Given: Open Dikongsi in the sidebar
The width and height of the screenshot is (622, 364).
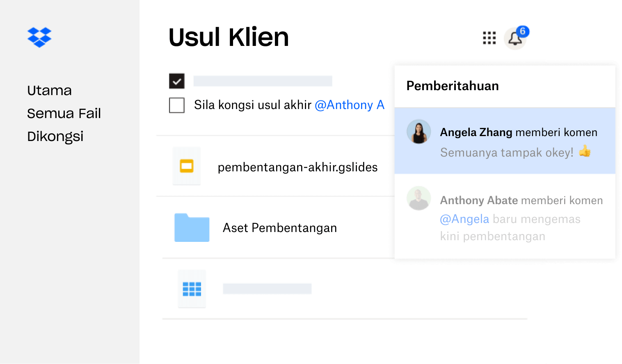Looking at the screenshot, I should 55,136.
